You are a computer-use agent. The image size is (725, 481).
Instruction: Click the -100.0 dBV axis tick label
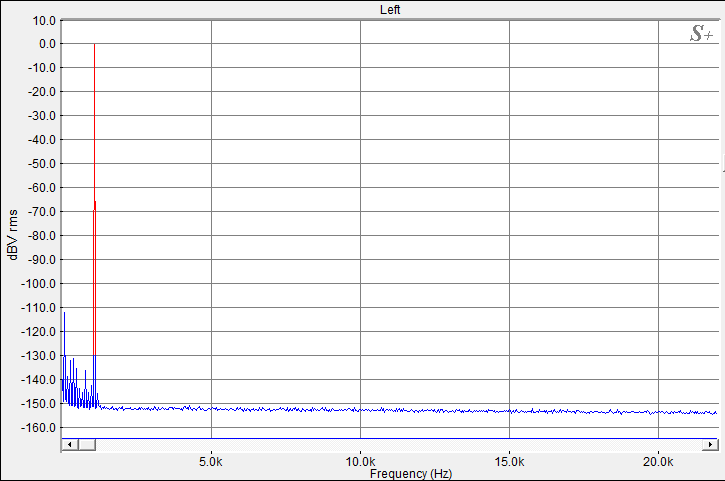point(38,284)
